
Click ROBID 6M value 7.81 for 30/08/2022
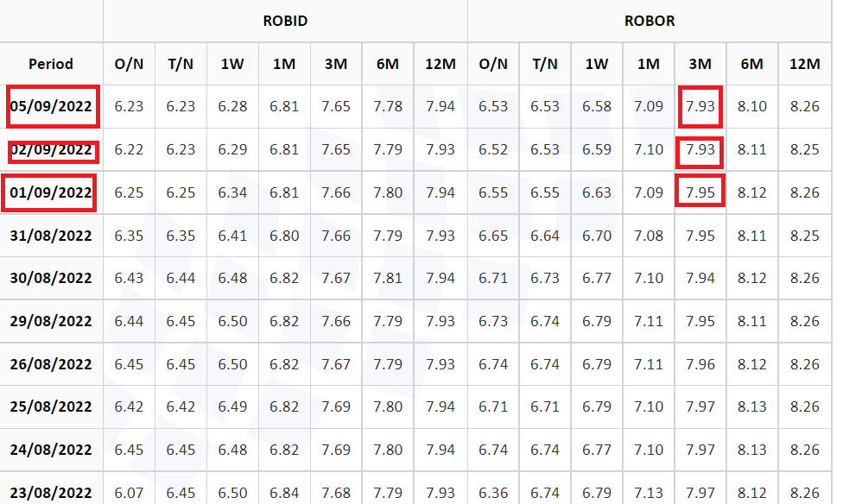pyautogui.click(x=388, y=279)
